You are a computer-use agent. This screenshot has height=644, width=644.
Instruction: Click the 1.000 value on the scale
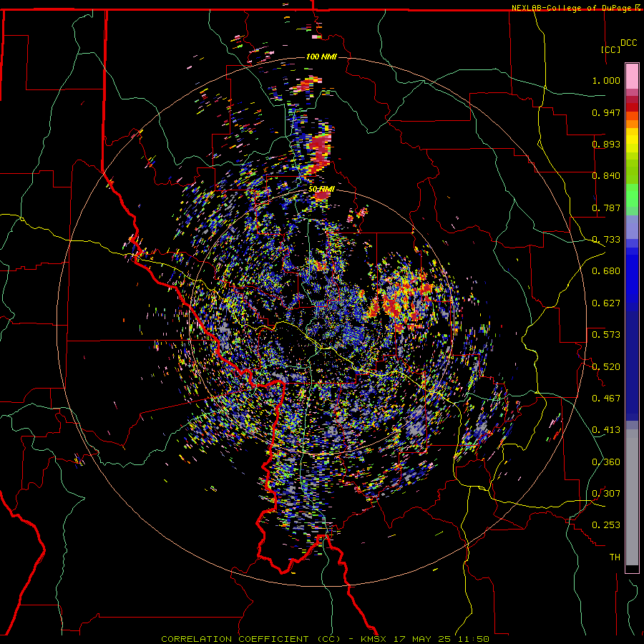point(606,80)
